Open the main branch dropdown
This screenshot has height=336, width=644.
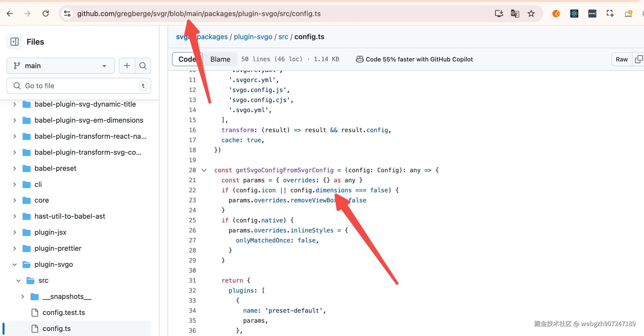pos(60,66)
